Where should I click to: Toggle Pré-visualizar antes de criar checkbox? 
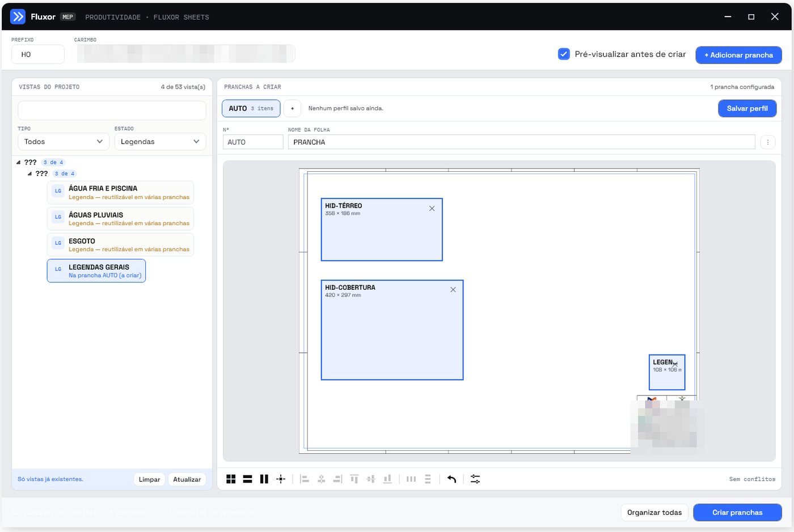tap(564, 54)
